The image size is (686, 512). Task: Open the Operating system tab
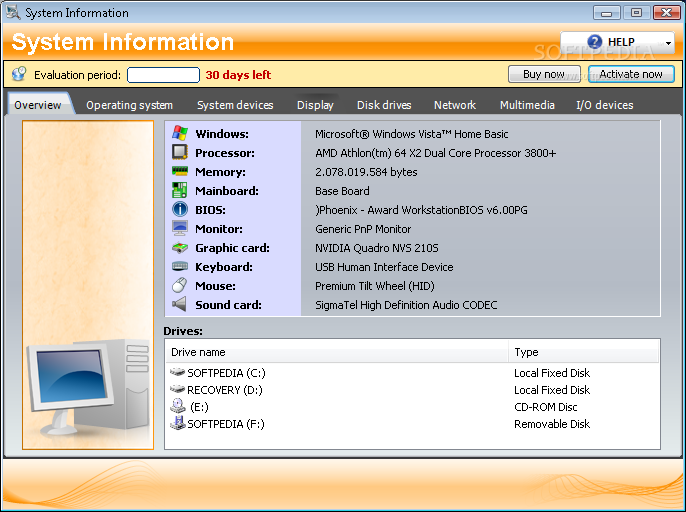click(x=129, y=105)
